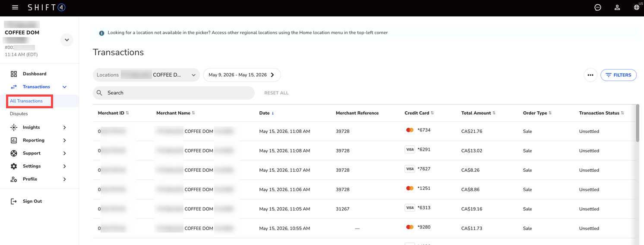
Task: Click the FILTERS button
Action: tap(619, 75)
